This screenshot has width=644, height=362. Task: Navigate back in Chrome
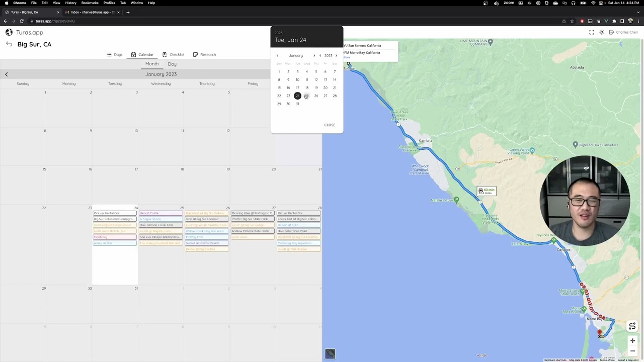point(6,21)
